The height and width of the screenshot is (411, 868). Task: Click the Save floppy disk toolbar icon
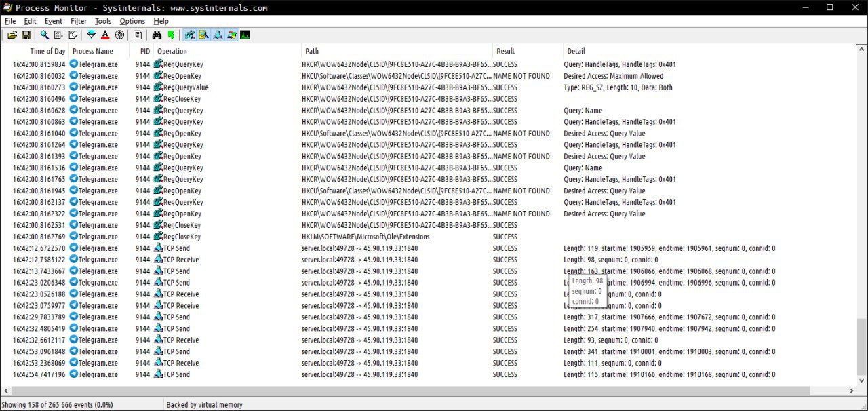tap(26, 35)
